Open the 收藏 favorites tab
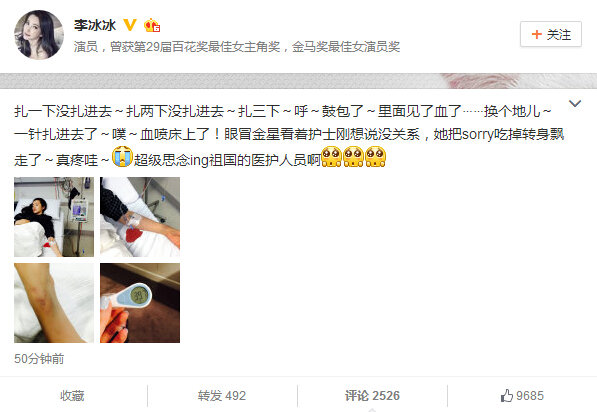Image resolution: width=597 pixels, height=412 pixels. coord(72,396)
